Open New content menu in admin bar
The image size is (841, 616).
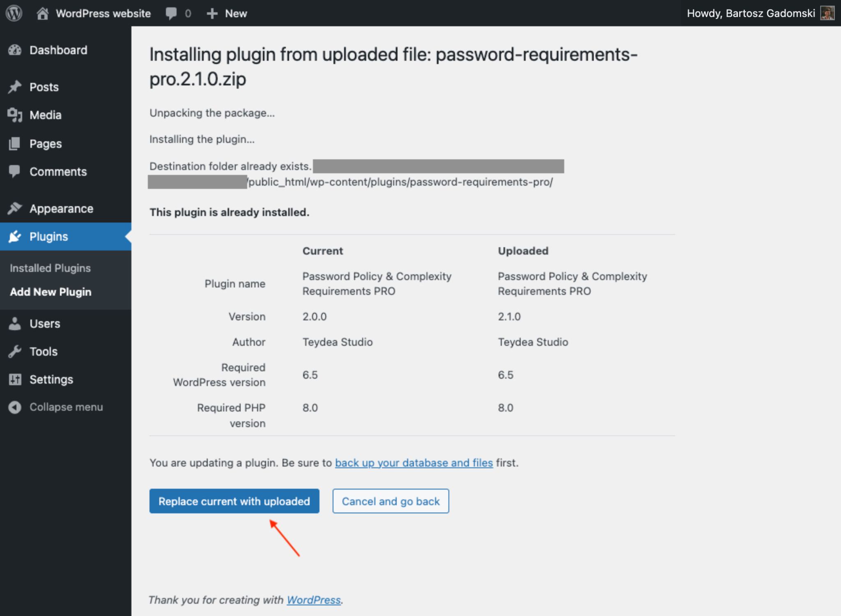(x=236, y=14)
